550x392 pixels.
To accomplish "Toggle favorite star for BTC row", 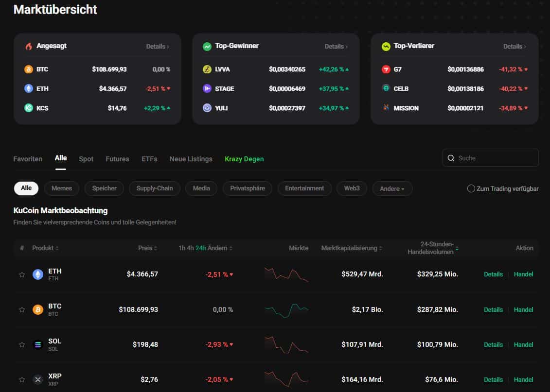I will pos(22,309).
